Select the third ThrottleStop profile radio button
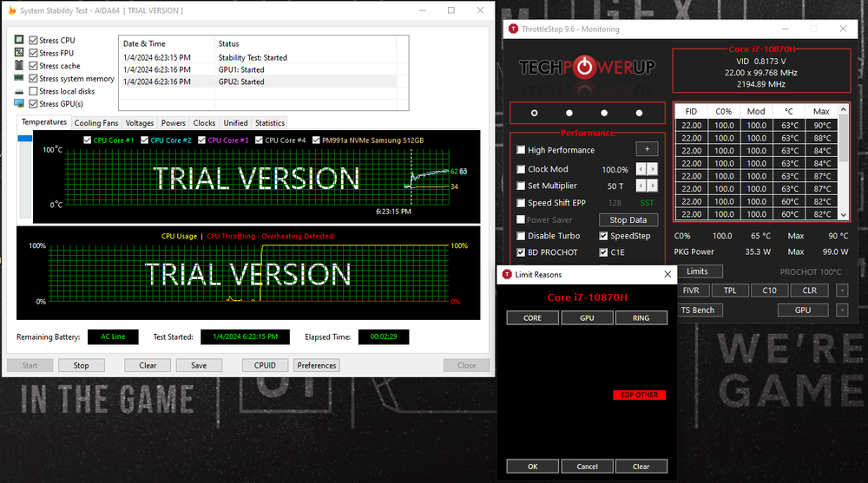This screenshot has height=483, width=868. pyautogui.click(x=604, y=113)
